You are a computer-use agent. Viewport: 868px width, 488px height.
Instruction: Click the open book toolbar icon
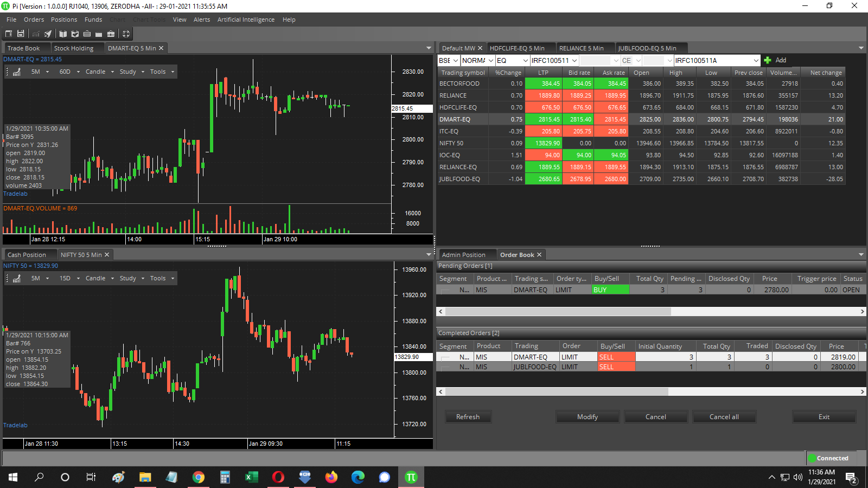[63, 34]
